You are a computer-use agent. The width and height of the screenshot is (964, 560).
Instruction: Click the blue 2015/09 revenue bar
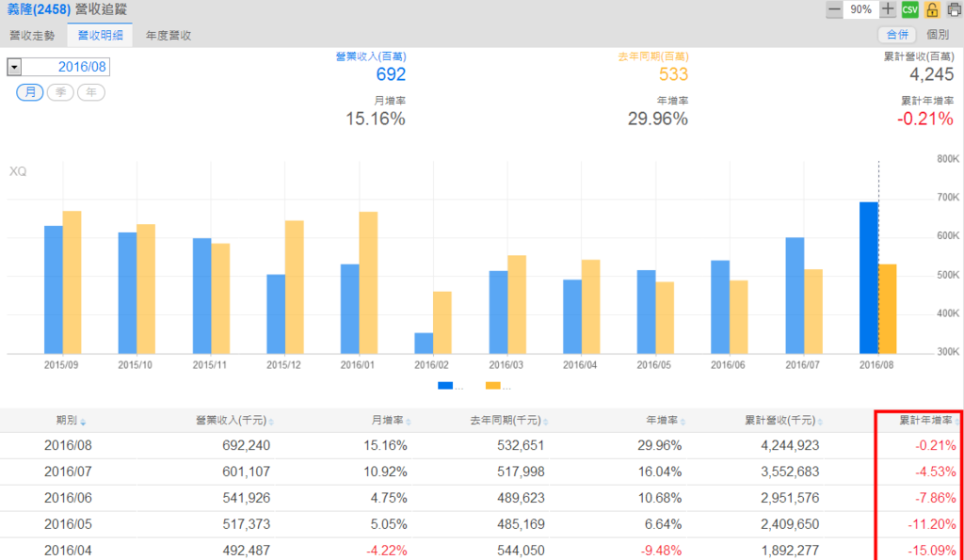click(54, 290)
